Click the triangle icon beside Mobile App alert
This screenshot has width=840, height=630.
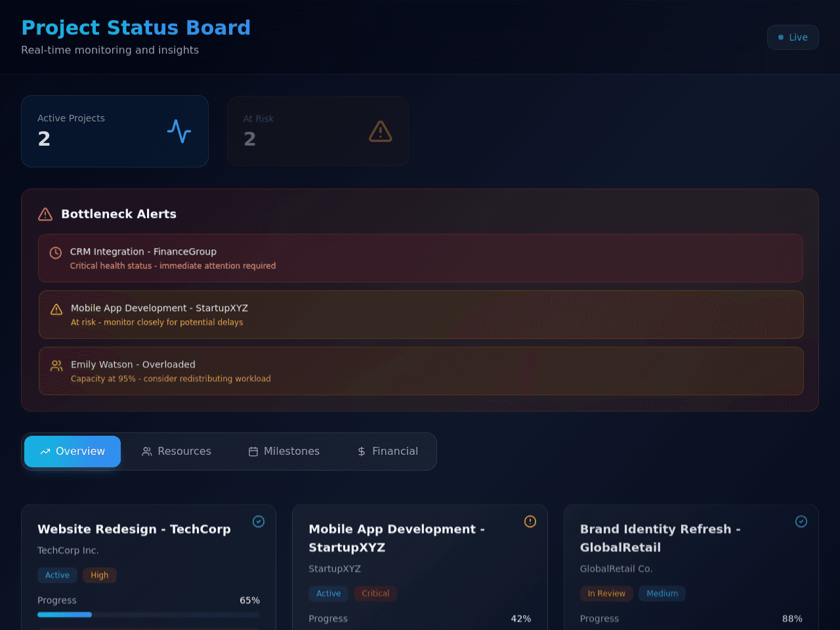point(56,309)
